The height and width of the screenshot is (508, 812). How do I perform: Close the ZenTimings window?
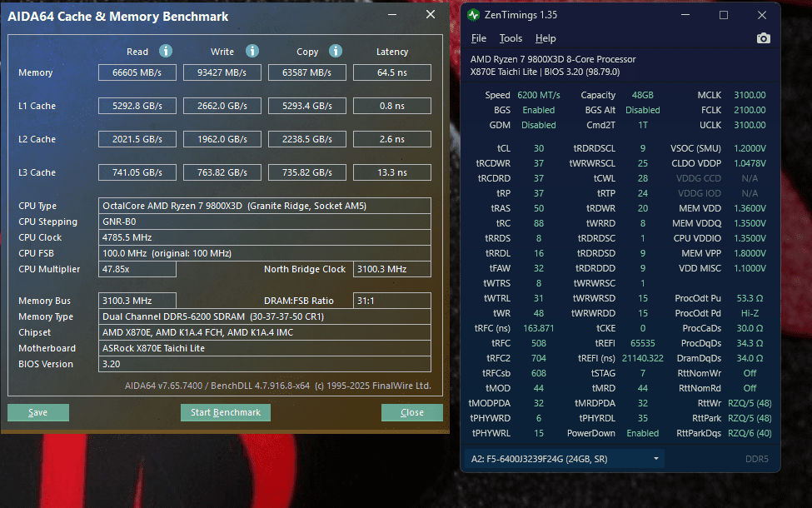tap(762, 15)
